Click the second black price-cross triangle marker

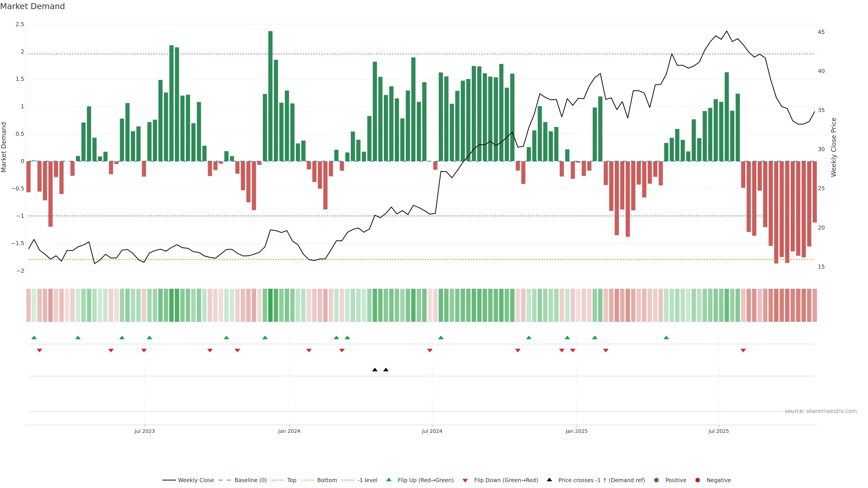386,370
